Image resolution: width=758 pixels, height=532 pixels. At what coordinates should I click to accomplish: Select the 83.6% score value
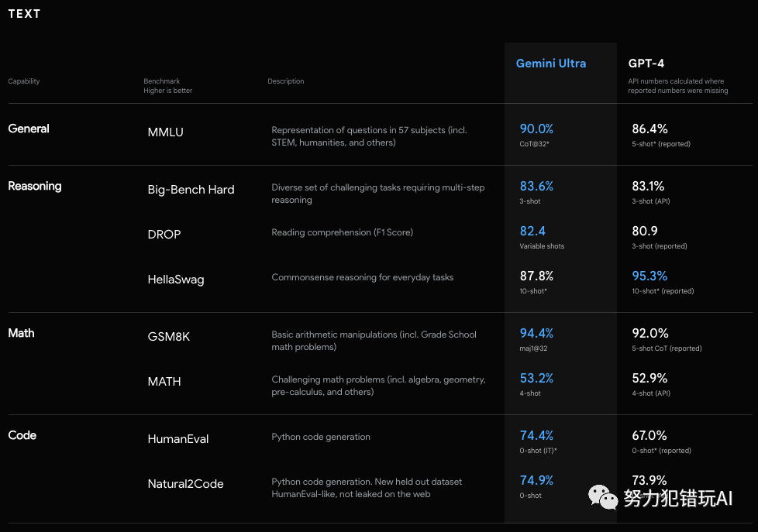click(536, 186)
